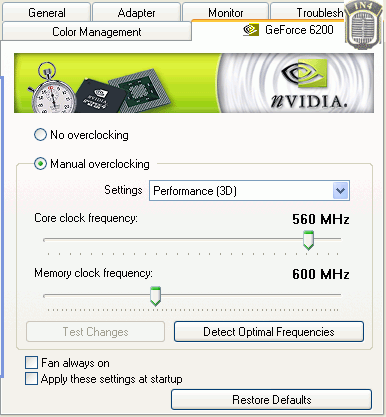Click the green GPU chip image

[140, 90]
